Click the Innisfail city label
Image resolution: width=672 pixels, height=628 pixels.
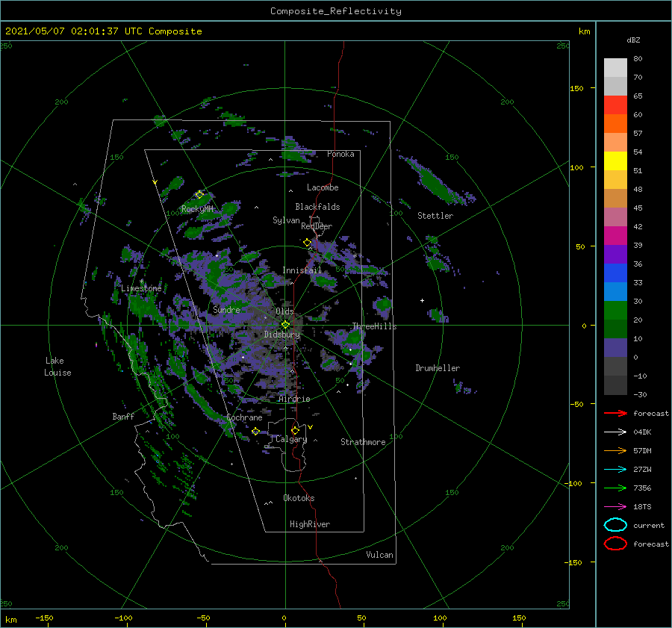pos(302,270)
